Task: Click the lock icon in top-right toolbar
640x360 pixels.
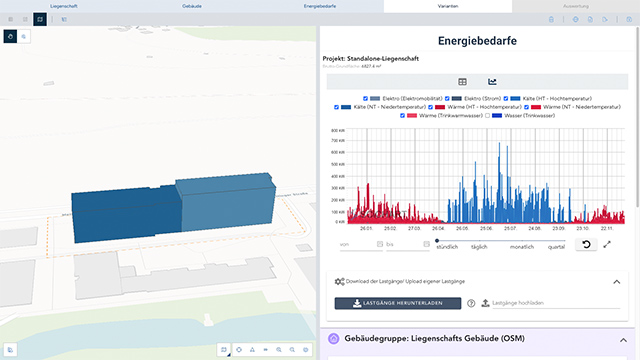Action: coord(551,19)
